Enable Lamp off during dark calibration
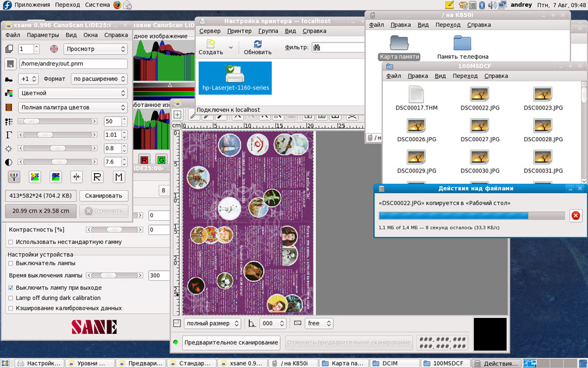 click(x=11, y=298)
